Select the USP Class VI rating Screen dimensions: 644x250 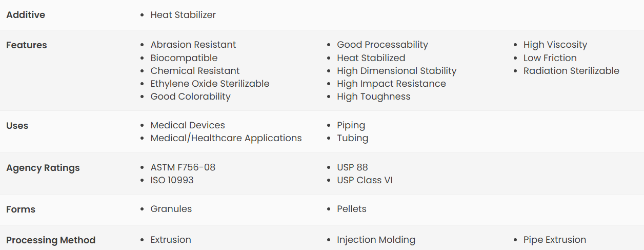click(x=365, y=180)
